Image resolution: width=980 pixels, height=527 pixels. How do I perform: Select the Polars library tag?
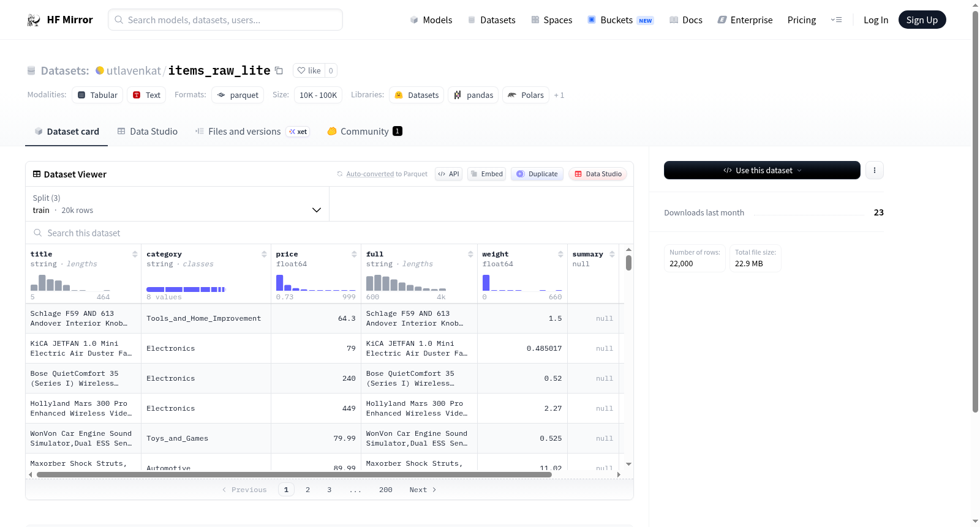point(526,95)
